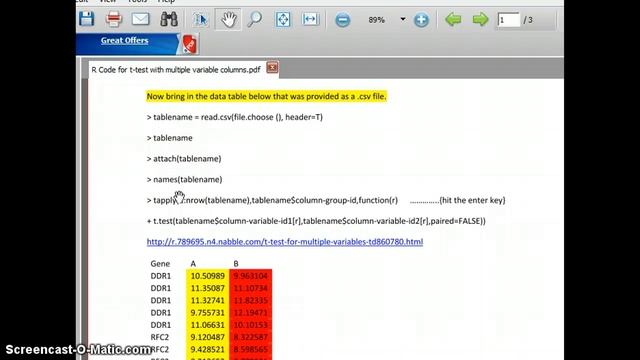Open the Great Offers link
The height and width of the screenshot is (360, 640).
[124, 40]
